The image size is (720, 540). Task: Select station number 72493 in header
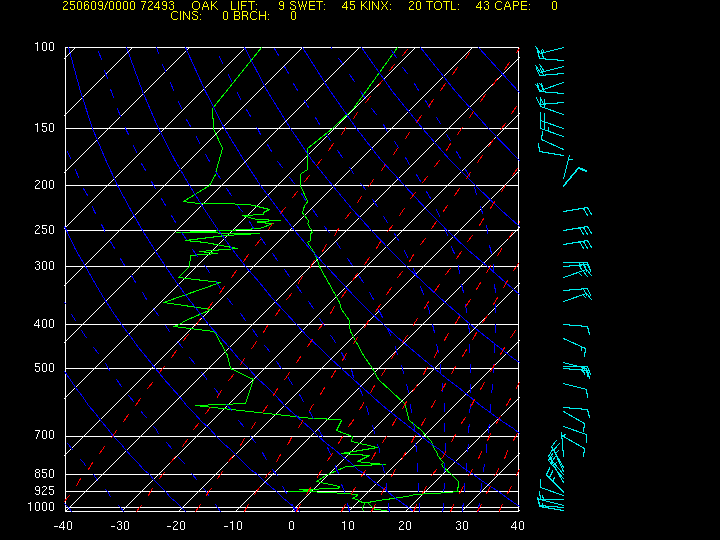point(158,6)
